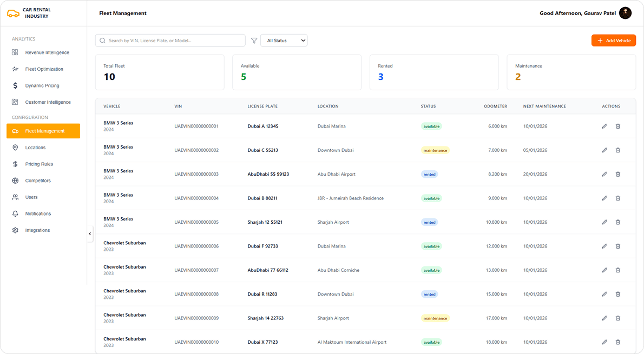Click the vehicle search input field
The width and height of the screenshot is (644, 354).
click(x=170, y=40)
